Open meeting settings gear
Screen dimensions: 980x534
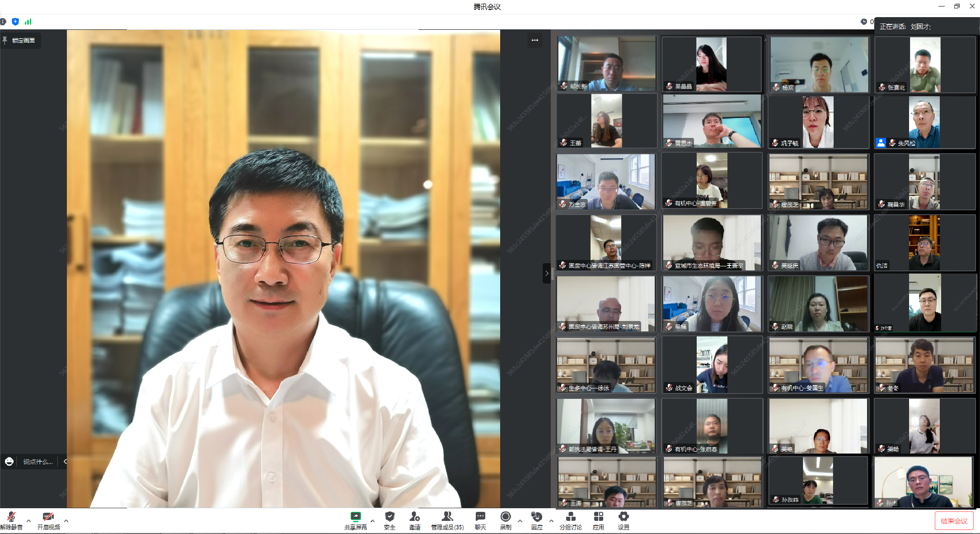624,517
